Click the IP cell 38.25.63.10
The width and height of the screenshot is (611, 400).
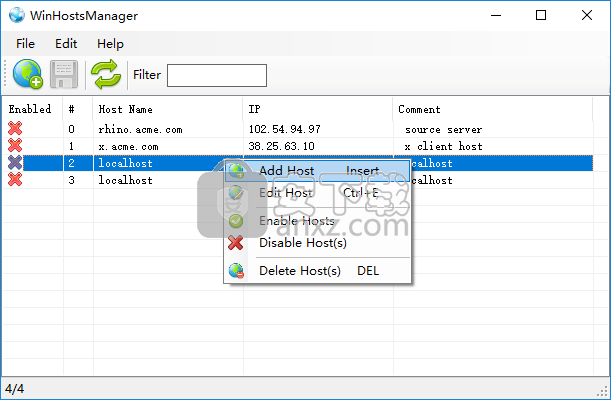tap(281, 146)
